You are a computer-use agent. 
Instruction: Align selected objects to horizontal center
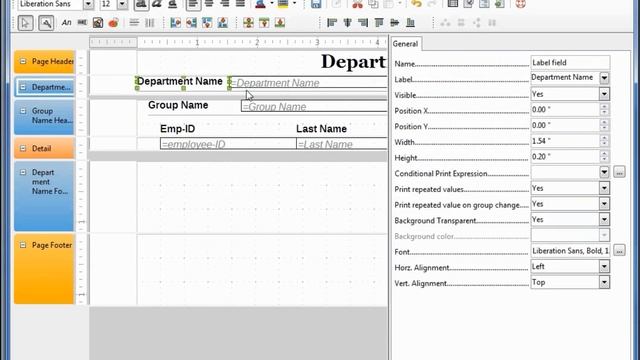pyautogui.click(x=347, y=23)
